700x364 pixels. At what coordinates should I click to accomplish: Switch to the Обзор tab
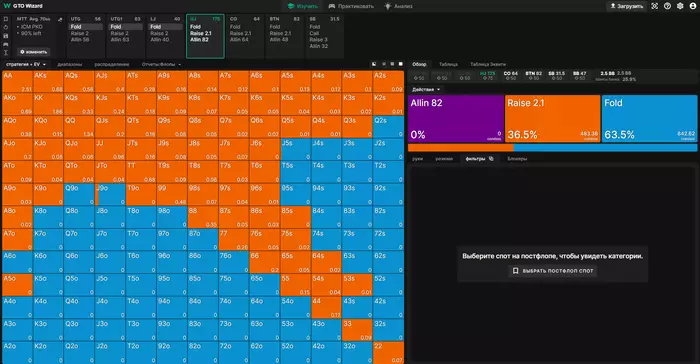[x=419, y=64]
